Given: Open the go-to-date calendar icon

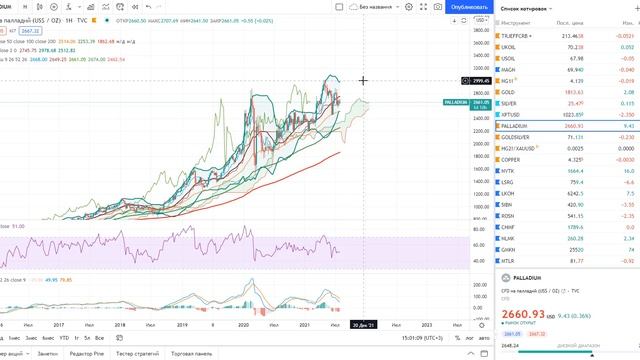Looking at the screenshot, I should tap(119, 338).
